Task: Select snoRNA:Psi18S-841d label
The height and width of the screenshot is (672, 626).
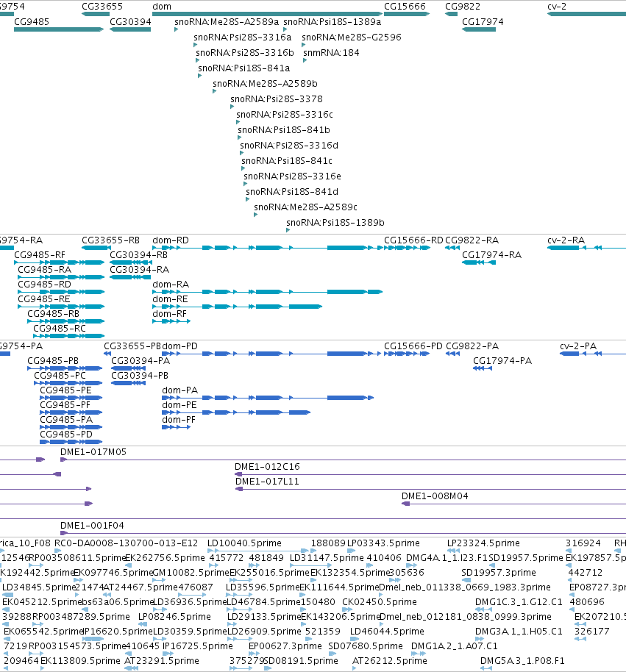Action: [x=292, y=192]
